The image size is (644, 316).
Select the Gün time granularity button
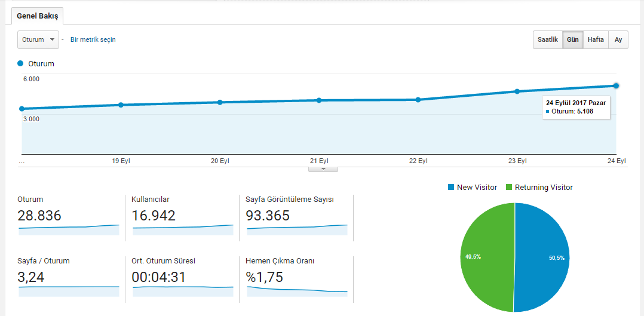(572, 40)
